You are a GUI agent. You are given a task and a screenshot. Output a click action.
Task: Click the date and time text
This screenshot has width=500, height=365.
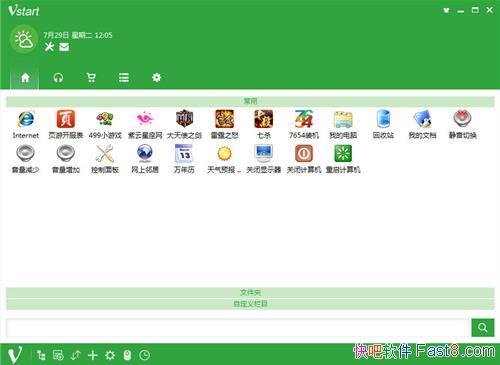tap(78, 35)
